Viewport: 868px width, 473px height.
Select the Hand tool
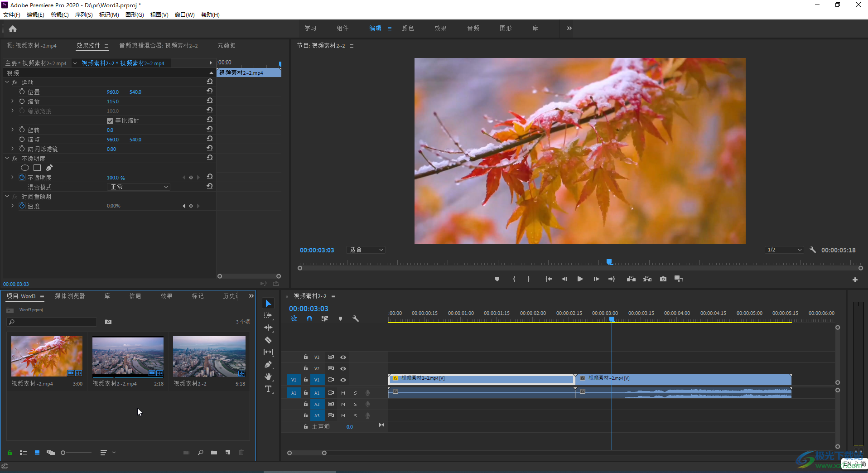coord(268,376)
